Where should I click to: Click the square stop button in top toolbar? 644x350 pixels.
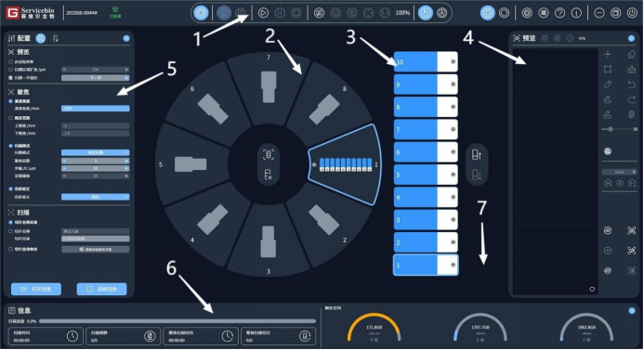pos(296,13)
